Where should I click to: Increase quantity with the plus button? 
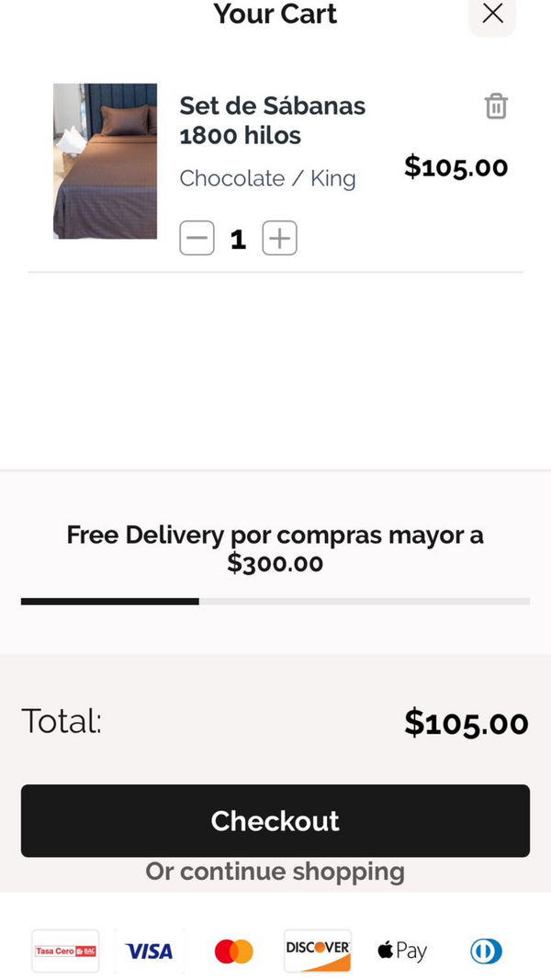click(x=280, y=240)
